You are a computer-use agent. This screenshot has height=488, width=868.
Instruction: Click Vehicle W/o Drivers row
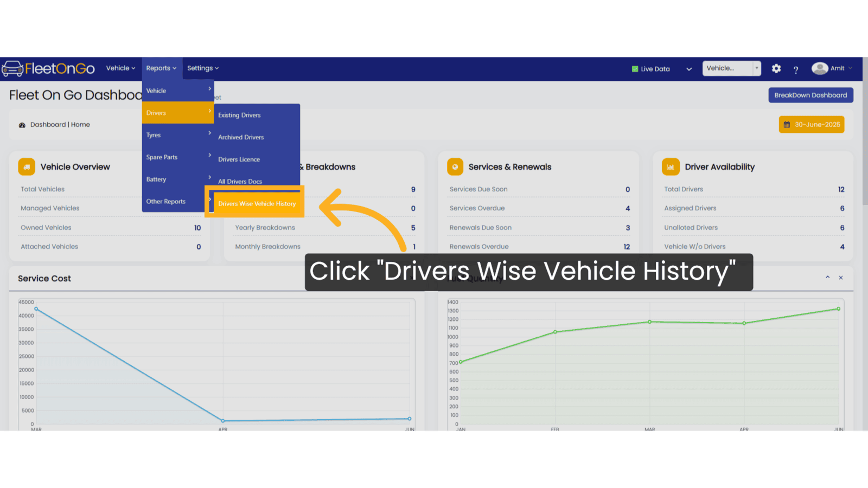click(754, 247)
